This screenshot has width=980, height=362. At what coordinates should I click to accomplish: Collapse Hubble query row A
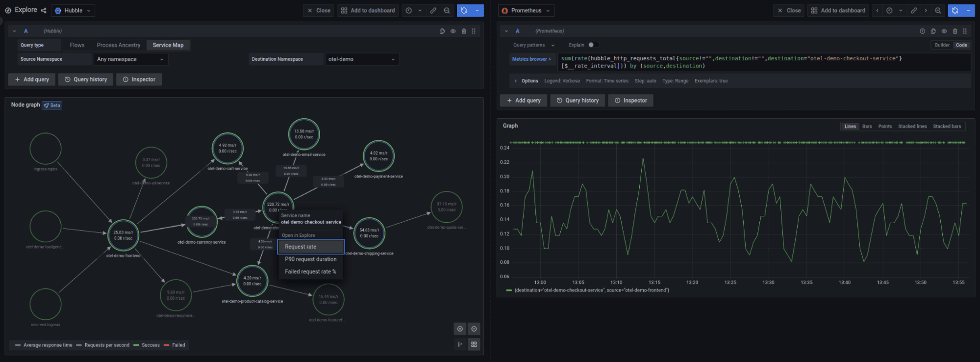(14, 31)
